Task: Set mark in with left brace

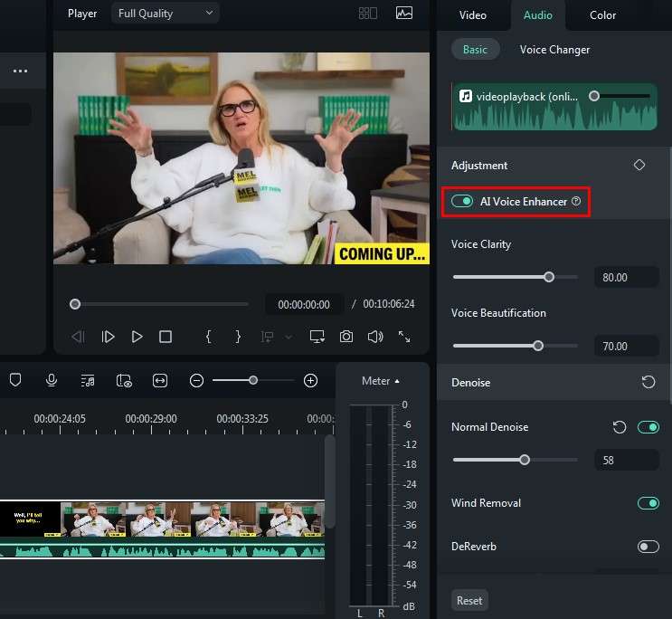Action: click(209, 337)
